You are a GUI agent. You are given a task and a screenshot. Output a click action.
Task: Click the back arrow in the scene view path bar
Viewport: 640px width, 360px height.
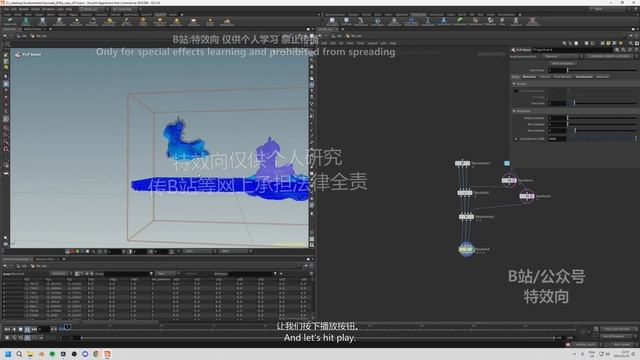coord(5,36)
